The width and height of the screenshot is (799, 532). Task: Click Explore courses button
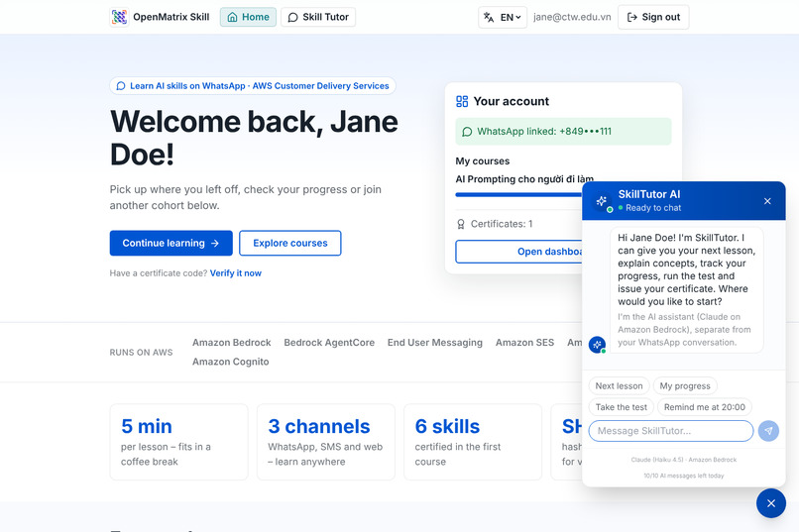click(x=289, y=243)
